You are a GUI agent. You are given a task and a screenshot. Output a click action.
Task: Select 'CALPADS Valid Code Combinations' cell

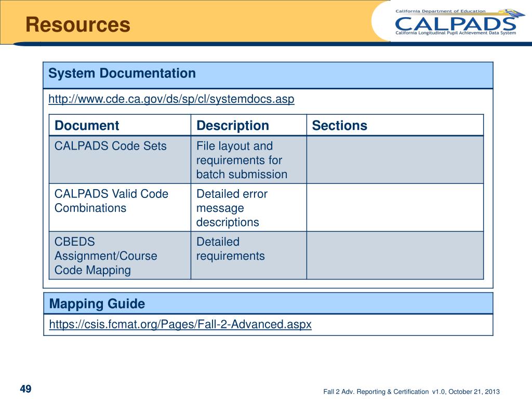click(x=120, y=208)
